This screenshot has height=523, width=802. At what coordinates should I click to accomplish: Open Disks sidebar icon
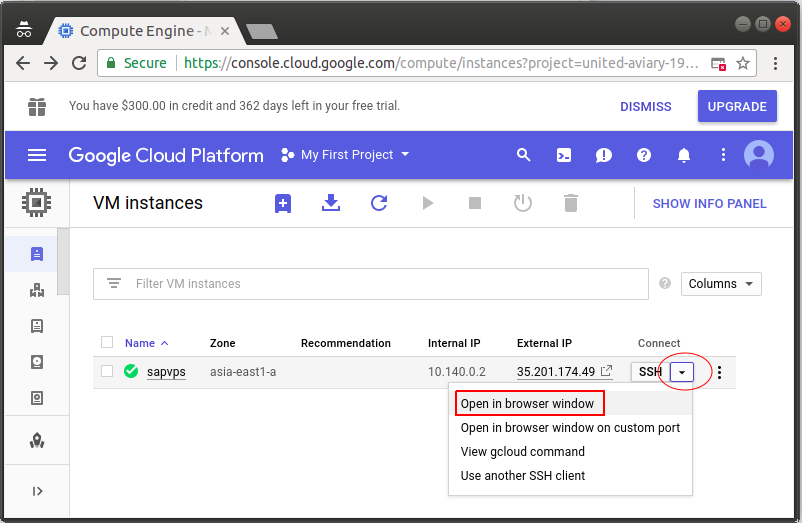(x=37, y=362)
